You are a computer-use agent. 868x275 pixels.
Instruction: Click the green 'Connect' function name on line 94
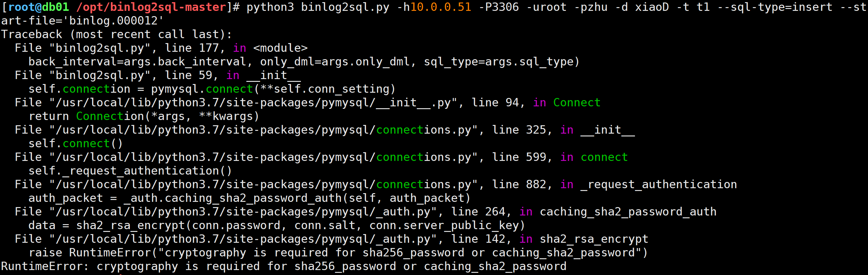(577, 103)
